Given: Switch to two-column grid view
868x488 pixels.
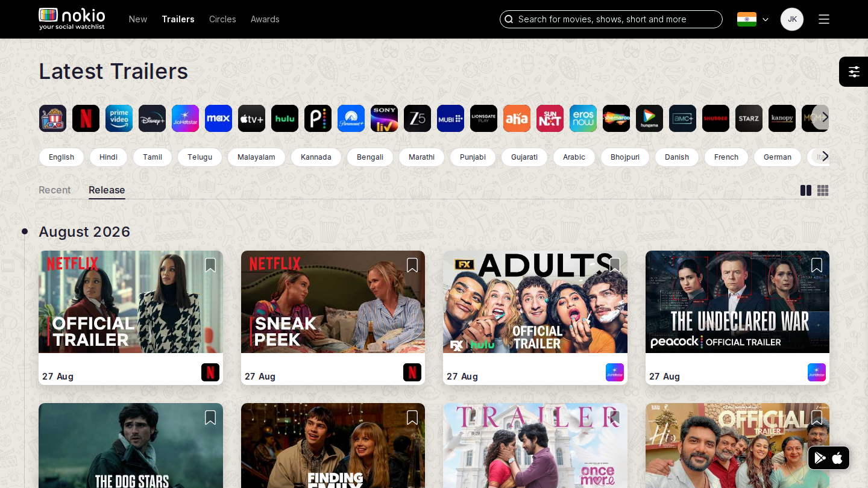Looking at the screenshot, I should [806, 190].
